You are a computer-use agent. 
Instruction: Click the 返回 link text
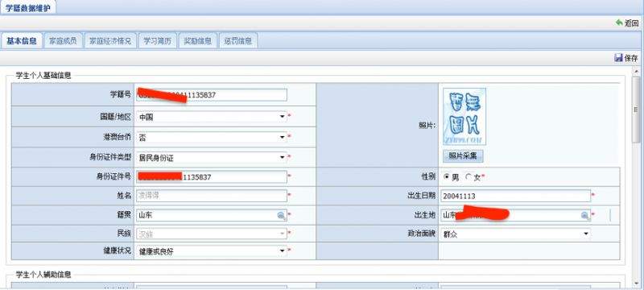[x=631, y=23]
